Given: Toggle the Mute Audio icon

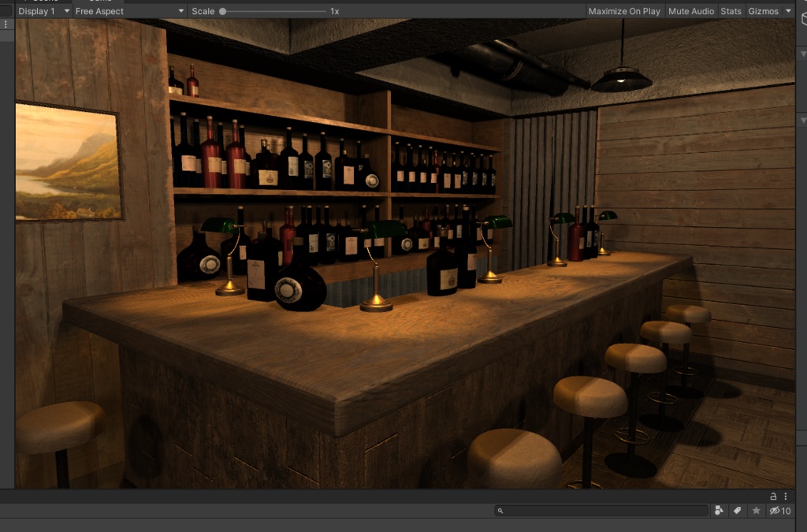Looking at the screenshot, I should point(691,11).
